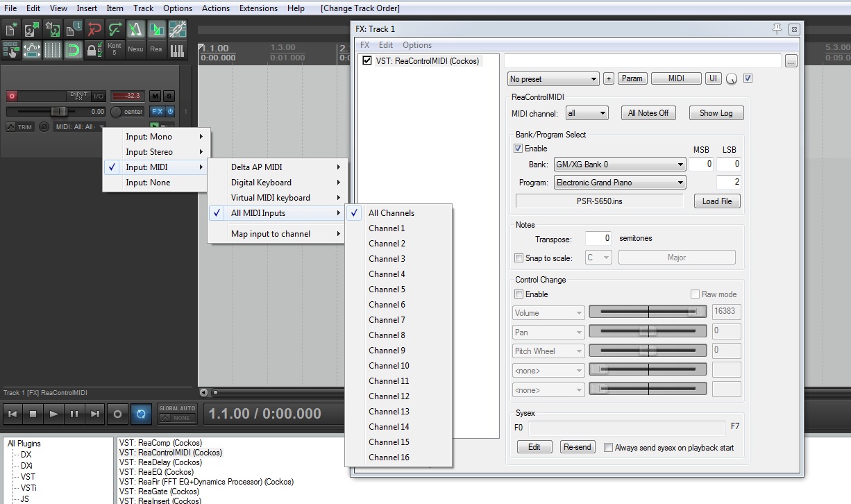Click the All Notes Off button
The image size is (851, 504).
click(648, 113)
